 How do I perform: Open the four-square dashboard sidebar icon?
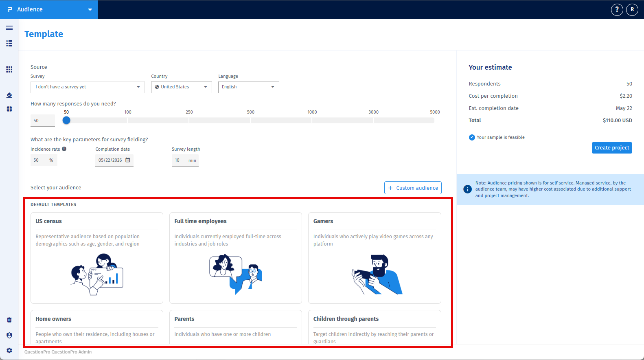(9, 109)
